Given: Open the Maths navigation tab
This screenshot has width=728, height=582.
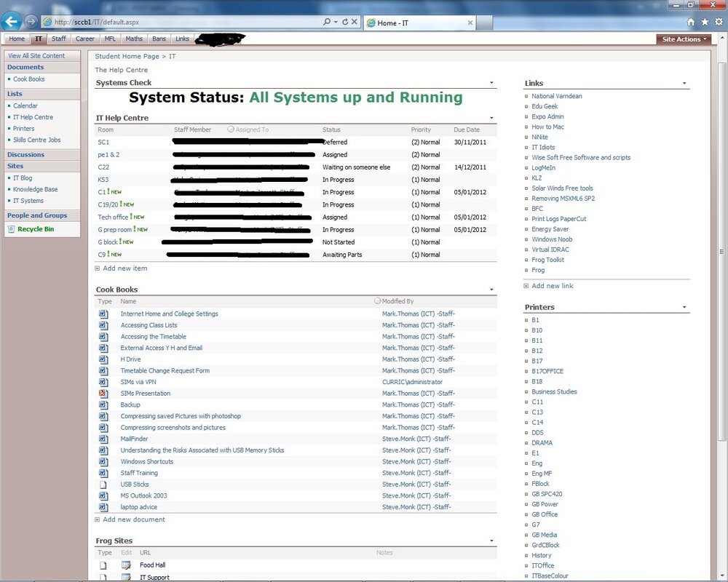Looking at the screenshot, I should [134, 39].
